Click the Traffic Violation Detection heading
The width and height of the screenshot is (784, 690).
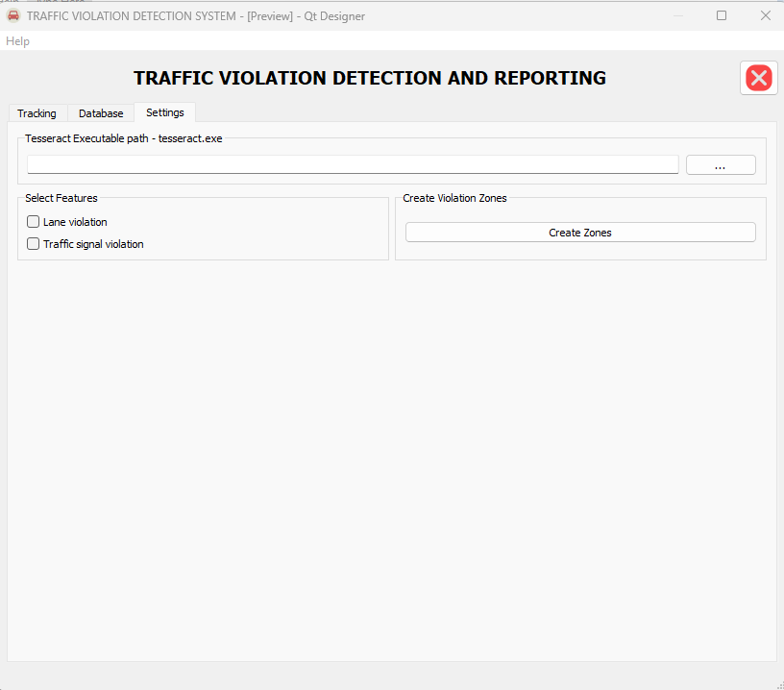pos(370,78)
